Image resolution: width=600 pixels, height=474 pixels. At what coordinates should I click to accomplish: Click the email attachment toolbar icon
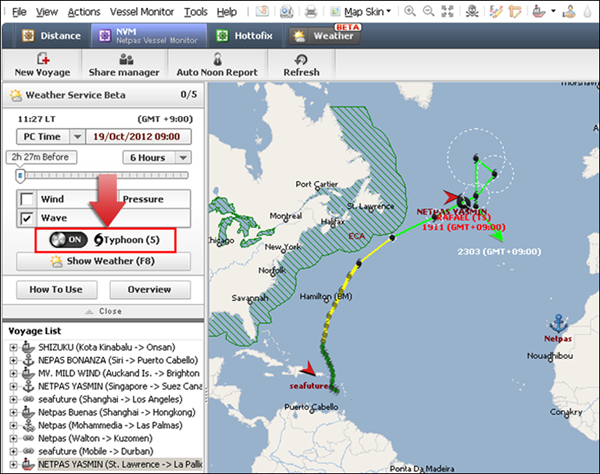point(262,11)
